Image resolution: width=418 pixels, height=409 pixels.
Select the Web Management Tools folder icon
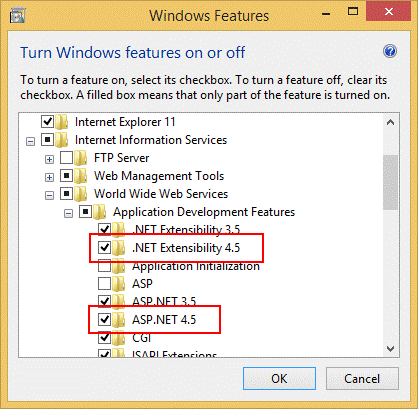(x=81, y=176)
